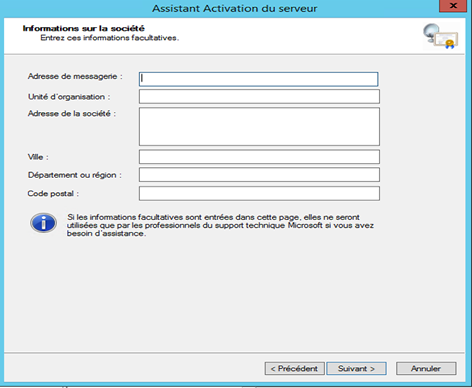Viewport: 472px width, 388px height.
Task: Close the Assistant Activation du serveur window
Action: (453, 6)
